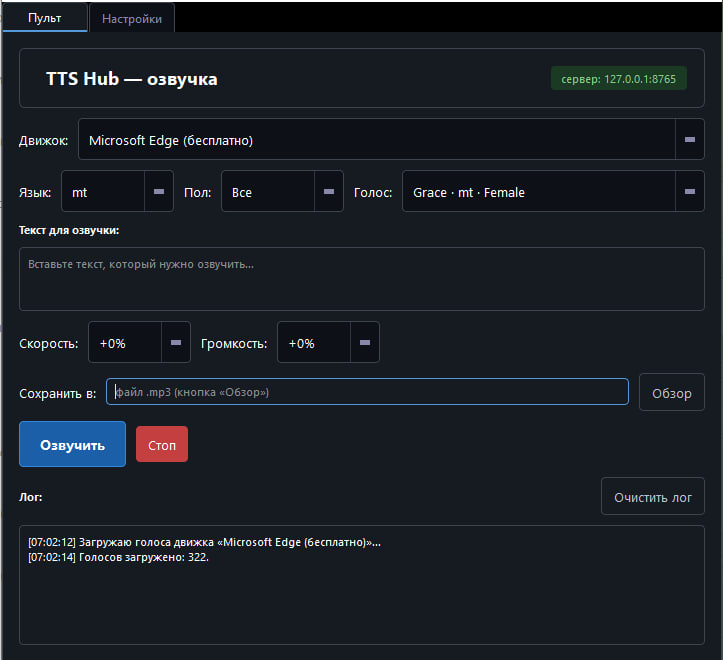Focus the Сохранить в file path field
The width and height of the screenshot is (723, 660).
coord(367,392)
